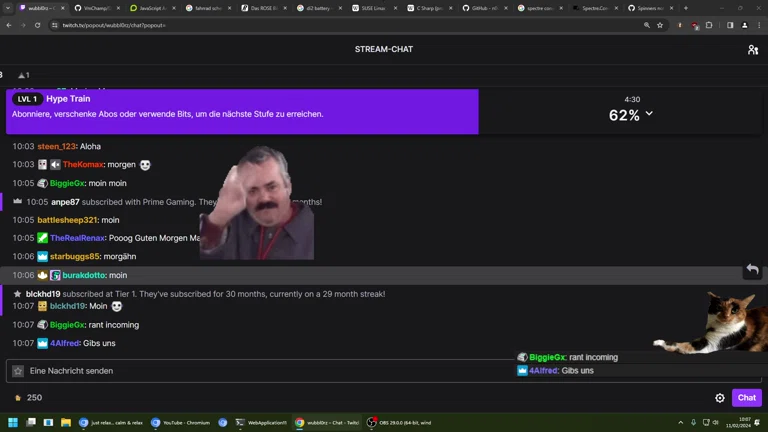Switch to 'just relax.. calm & relax' taskbar window
768x432 pixels.
point(111,422)
